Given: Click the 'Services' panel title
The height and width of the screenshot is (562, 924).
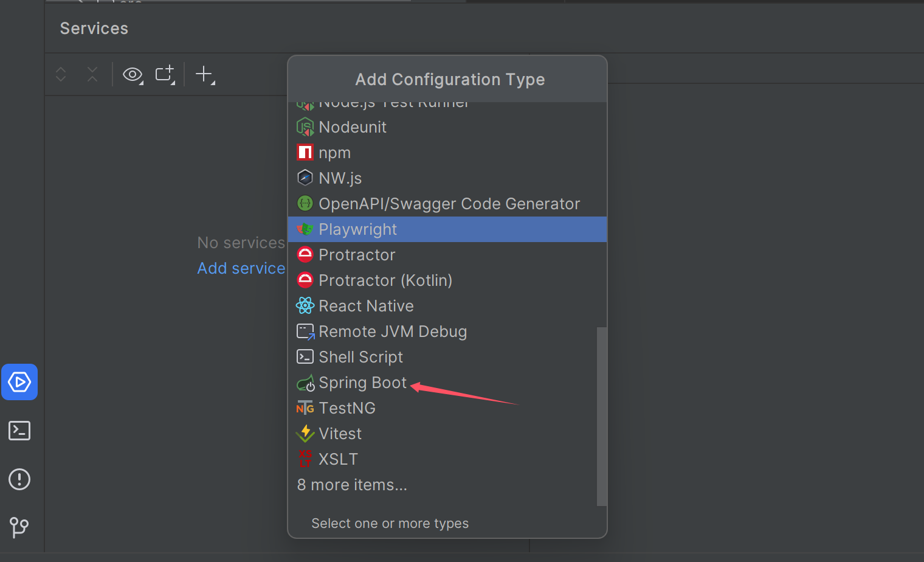Looking at the screenshot, I should pos(94,29).
